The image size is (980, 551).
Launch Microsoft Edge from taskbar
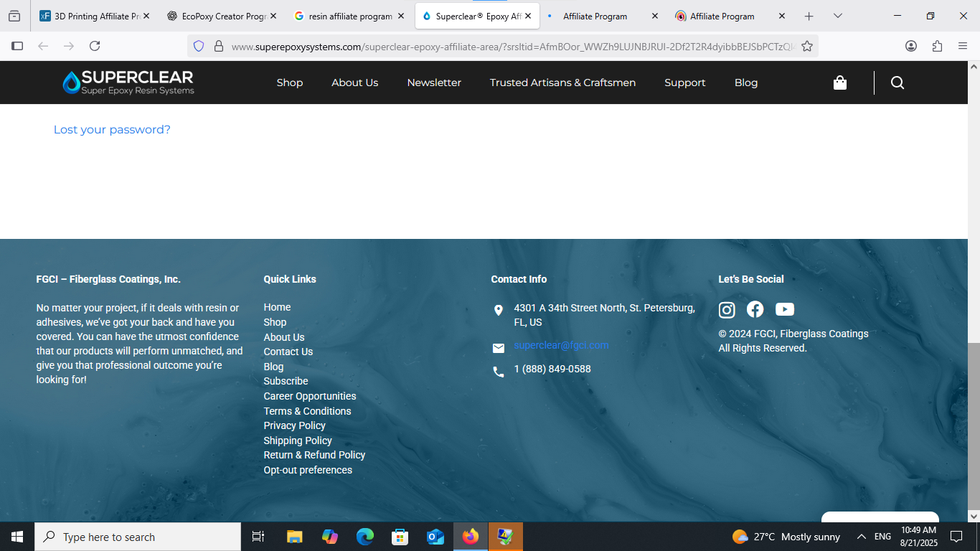point(365,537)
